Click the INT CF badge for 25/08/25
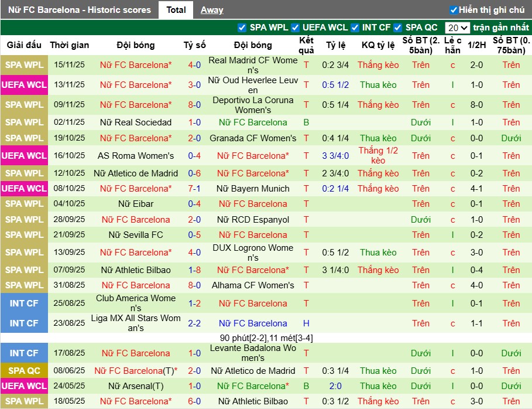 tap(24, 304)
